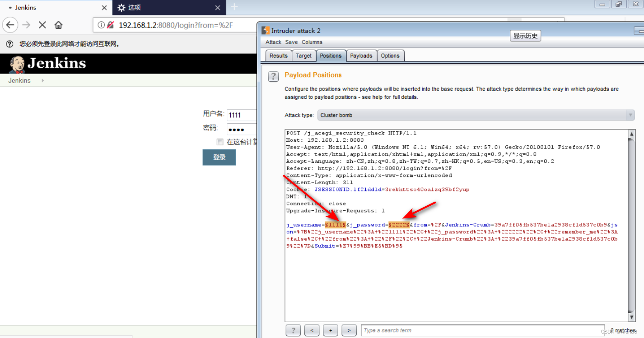Switch to the Target tab
644x338 pixels.
[x=303, y=56]
